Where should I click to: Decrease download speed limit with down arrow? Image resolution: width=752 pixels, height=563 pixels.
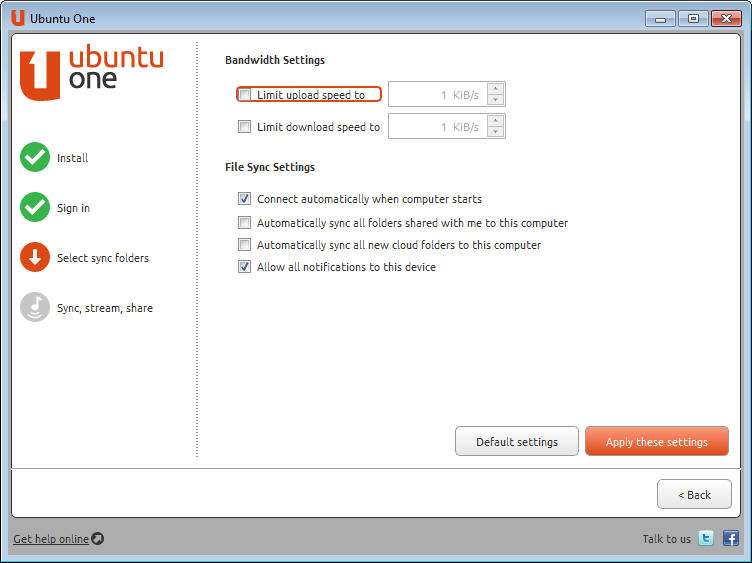pos(495,132)
